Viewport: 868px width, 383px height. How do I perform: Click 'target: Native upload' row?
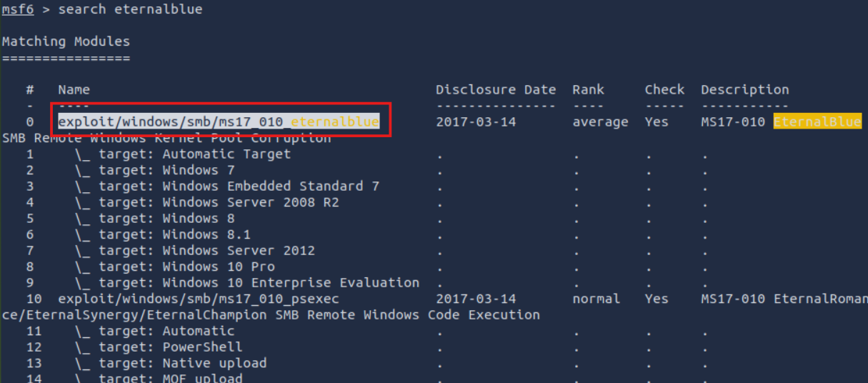coord(183,363)
